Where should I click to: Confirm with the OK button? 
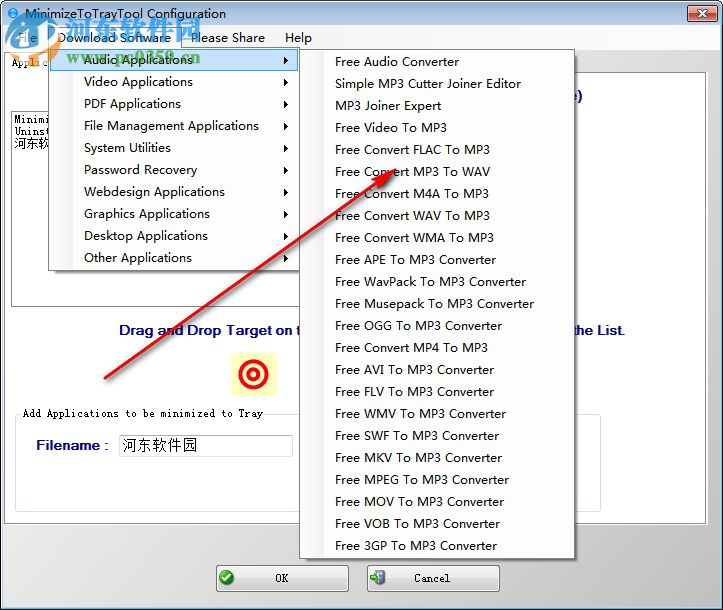(x=282, y=578)
